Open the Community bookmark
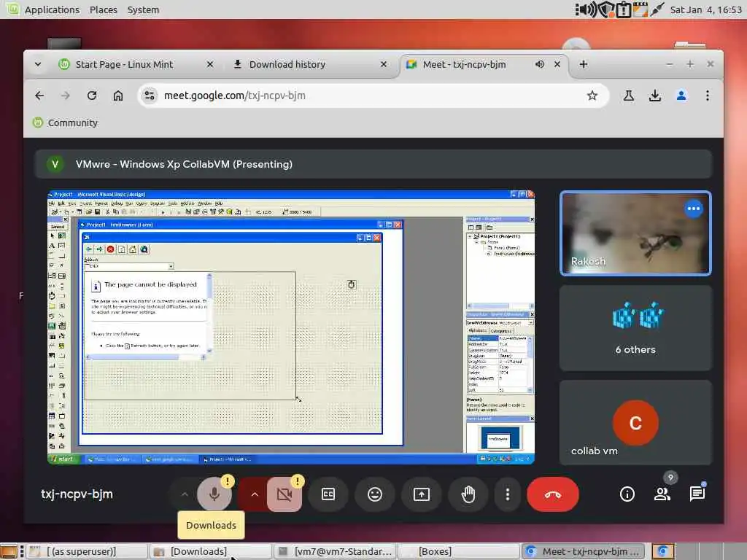Viewport: 747px width, 560px height. pyautogui.click(x=65, y=122)
